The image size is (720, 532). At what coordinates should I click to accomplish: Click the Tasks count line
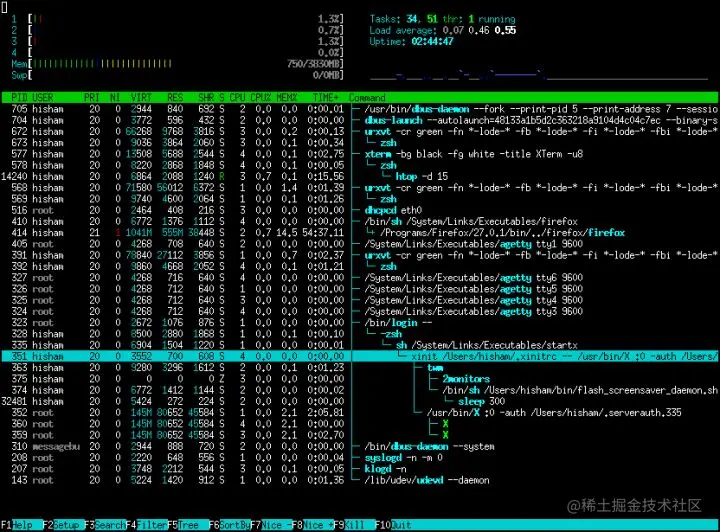[443, 19]
